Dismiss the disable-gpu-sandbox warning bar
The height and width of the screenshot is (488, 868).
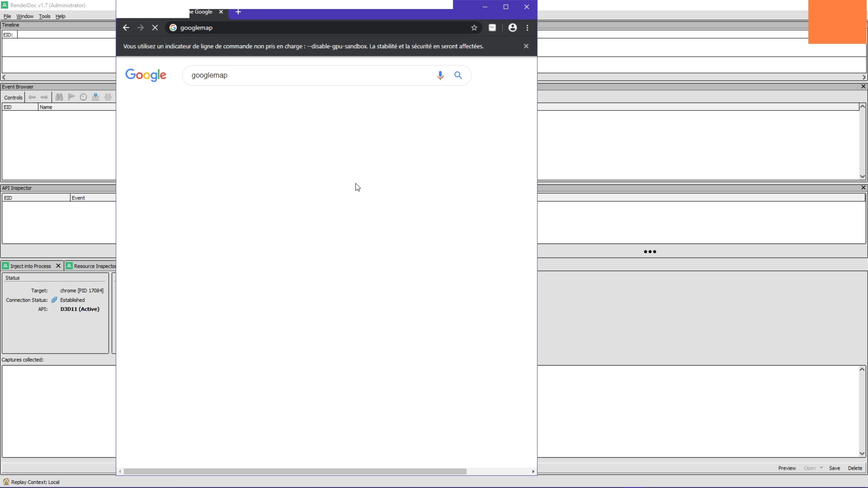[526, 46]
